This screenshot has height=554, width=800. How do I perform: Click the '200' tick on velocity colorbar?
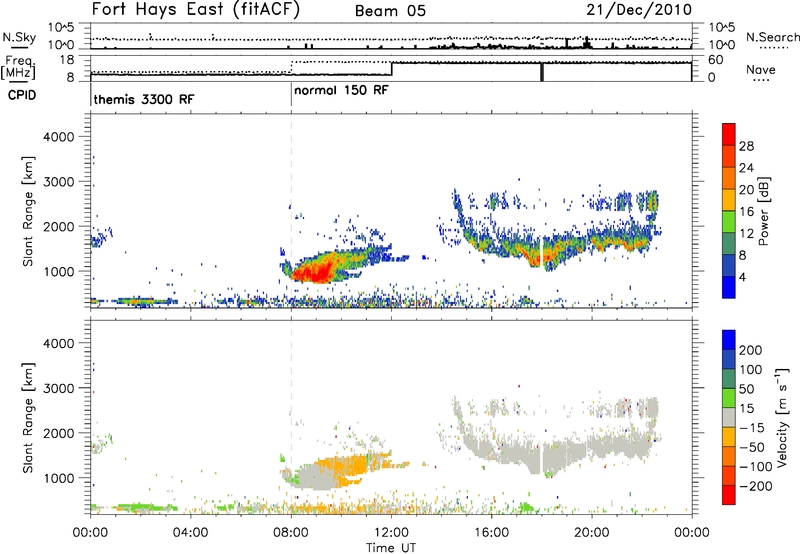[751, 350]
